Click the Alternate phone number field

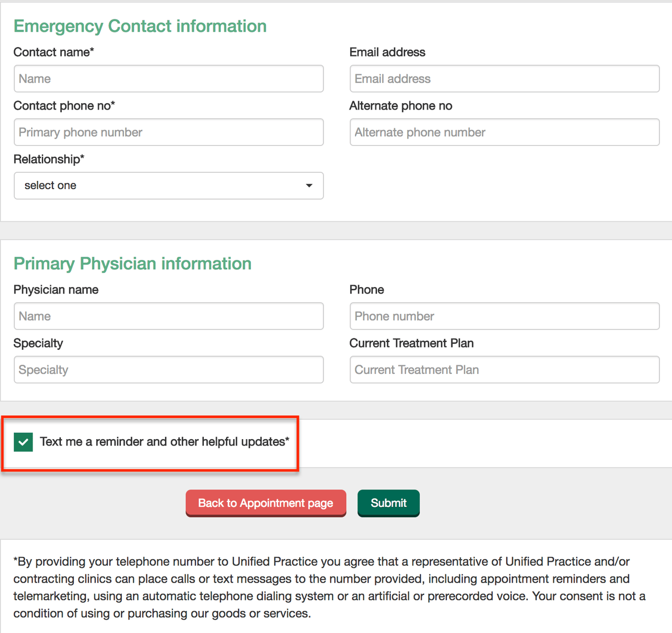(504, 132)
